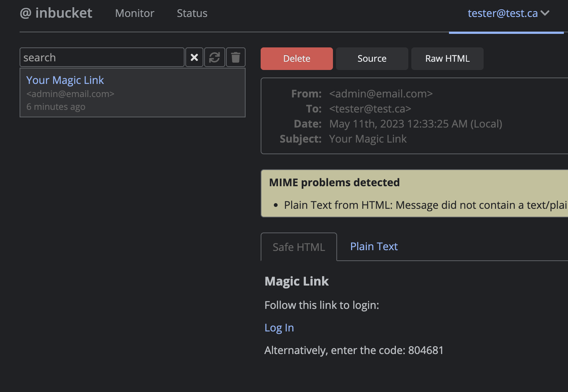Select the Safe HTML tab
The width and height of the screenshot is (568, 392).
[299, 247]
